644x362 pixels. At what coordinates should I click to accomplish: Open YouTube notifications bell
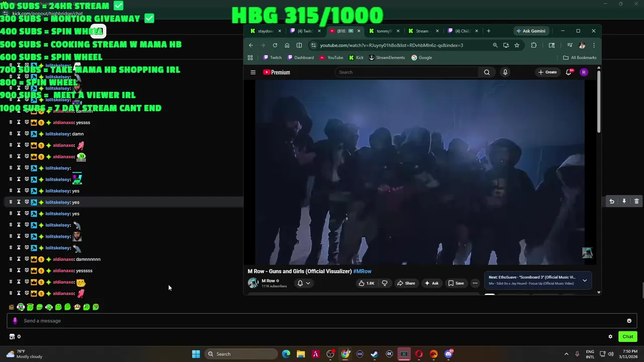(x=569, y=72)
